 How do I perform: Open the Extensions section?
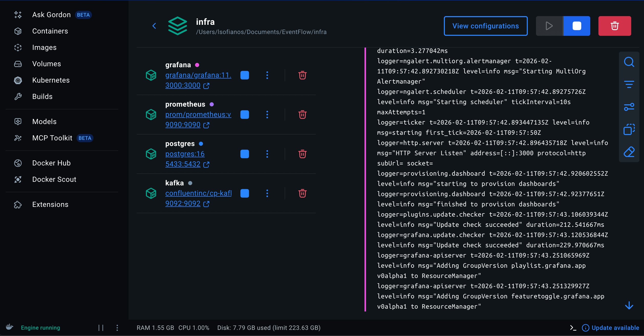tap(50, 204)
